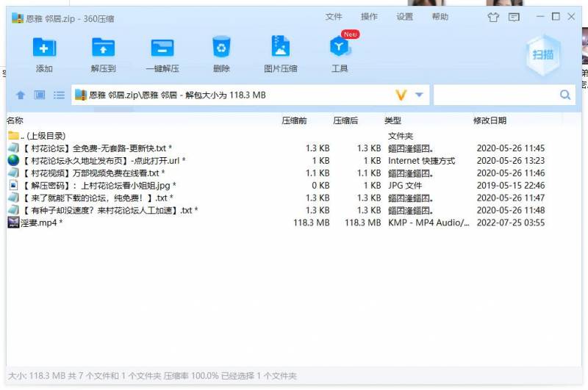This screenshot has width=588, height=390.
Task: Click the 扫描 (Scan) hexagon button
Action: (x=543, y=54)
